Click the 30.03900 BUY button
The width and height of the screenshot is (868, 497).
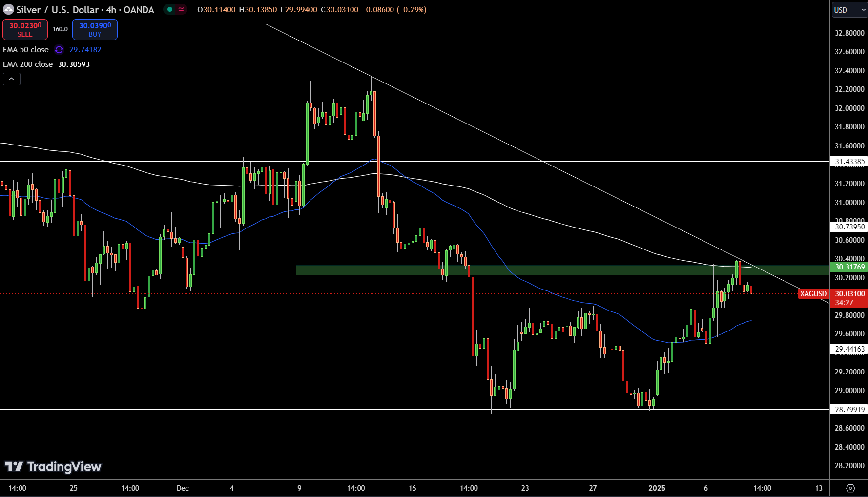point(95,30)
